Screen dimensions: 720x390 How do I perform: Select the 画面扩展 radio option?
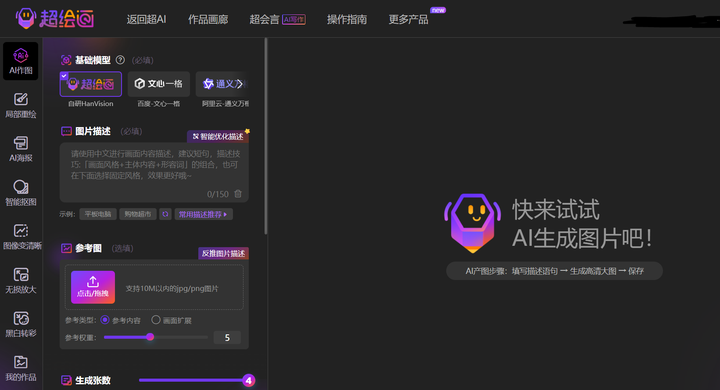click(156, 320)
